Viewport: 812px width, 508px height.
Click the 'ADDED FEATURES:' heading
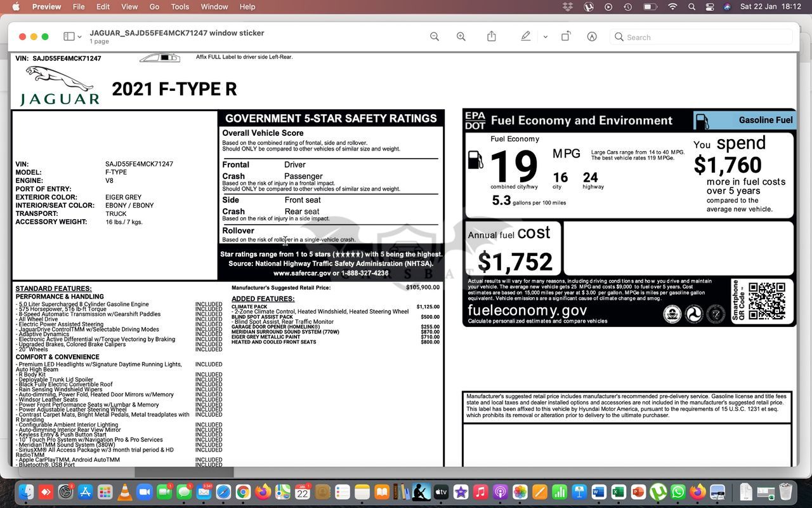[263, 299]
